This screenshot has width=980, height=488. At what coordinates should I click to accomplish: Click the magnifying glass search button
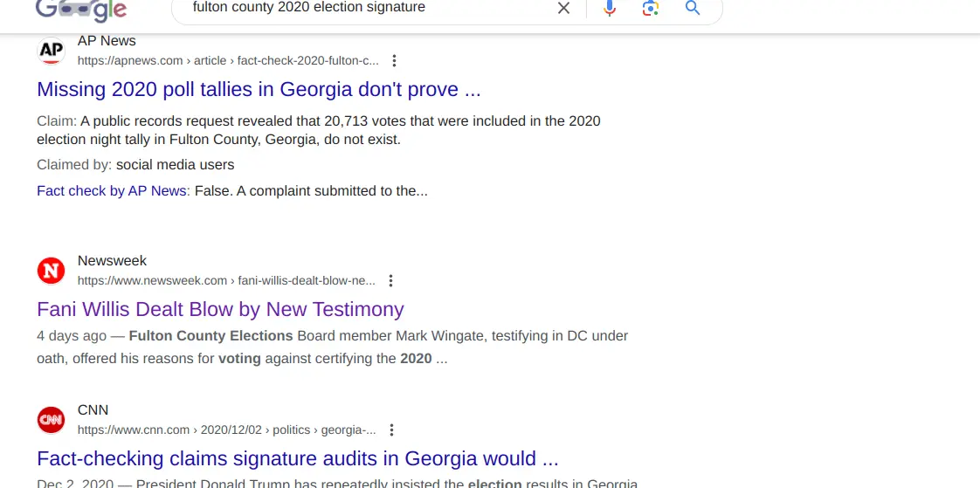click(693, 8)
